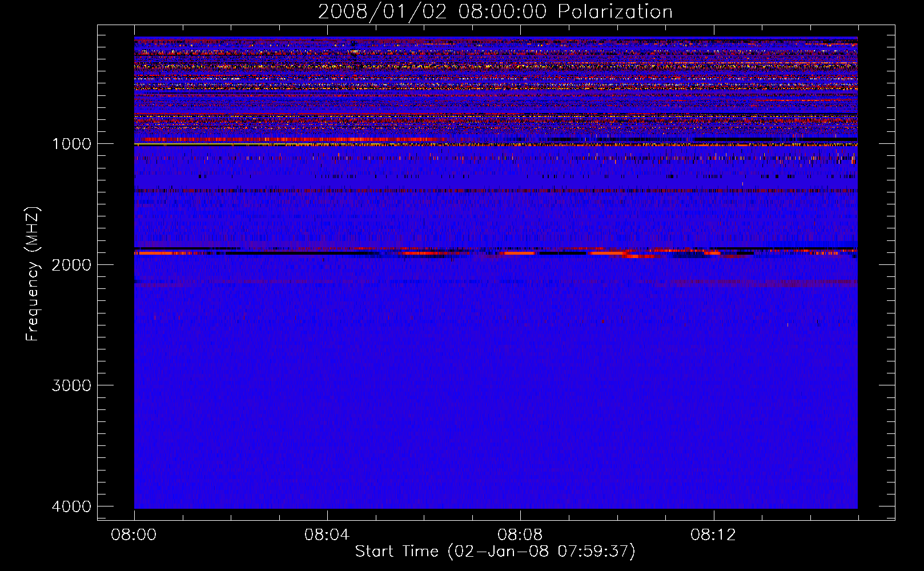Click the 08:12 time tick label

click(x=713, y=535)
